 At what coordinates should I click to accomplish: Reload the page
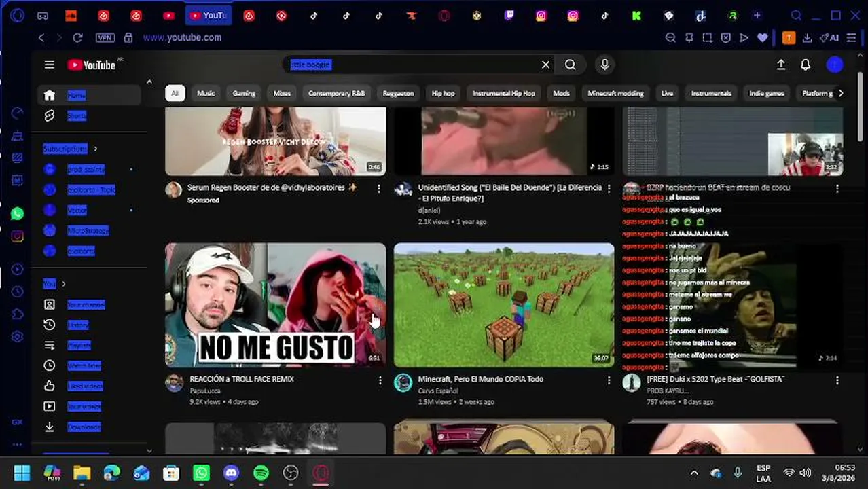(77, 38)
